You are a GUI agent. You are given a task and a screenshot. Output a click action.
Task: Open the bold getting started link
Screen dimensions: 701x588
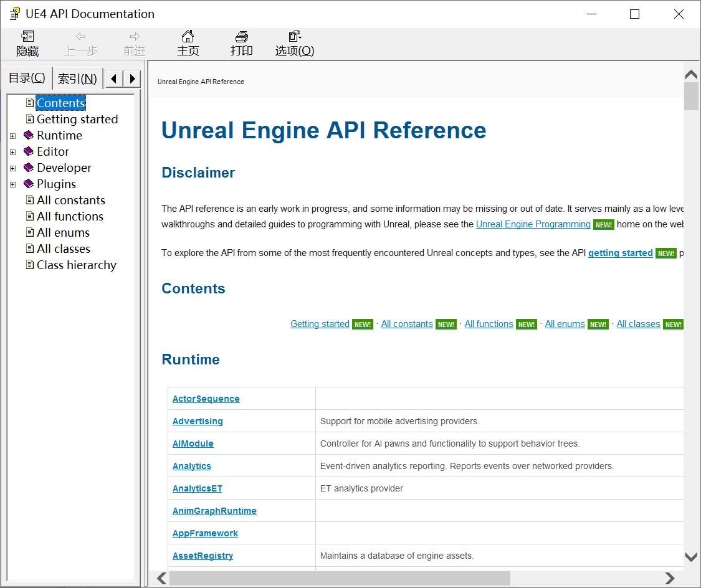pyautogui.click(x=620, y=253)
